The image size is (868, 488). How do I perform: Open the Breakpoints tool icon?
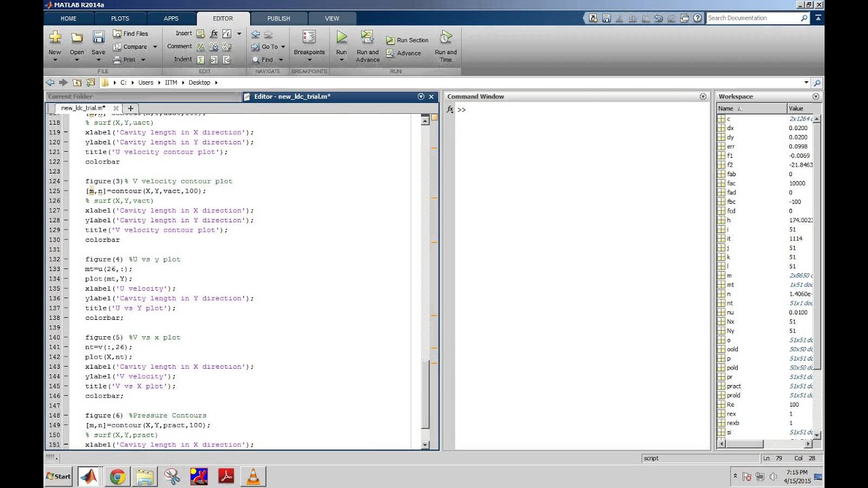(309, 38)
